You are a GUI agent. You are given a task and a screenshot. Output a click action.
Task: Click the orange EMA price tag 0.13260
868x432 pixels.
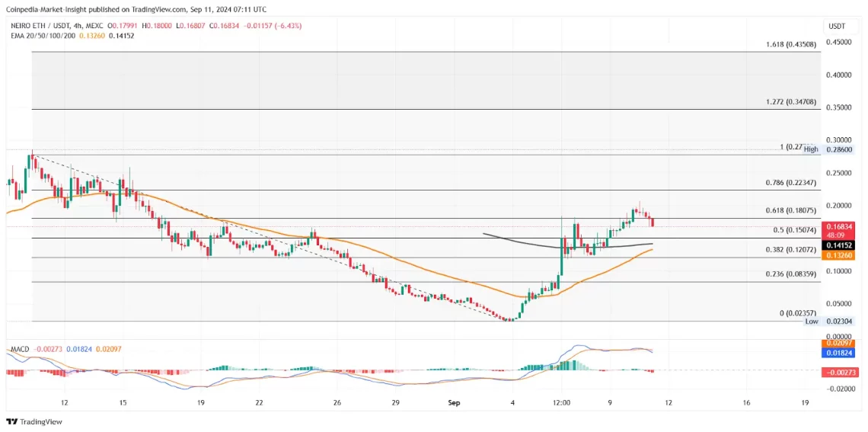pyautogui.click(x=838, y=254)
